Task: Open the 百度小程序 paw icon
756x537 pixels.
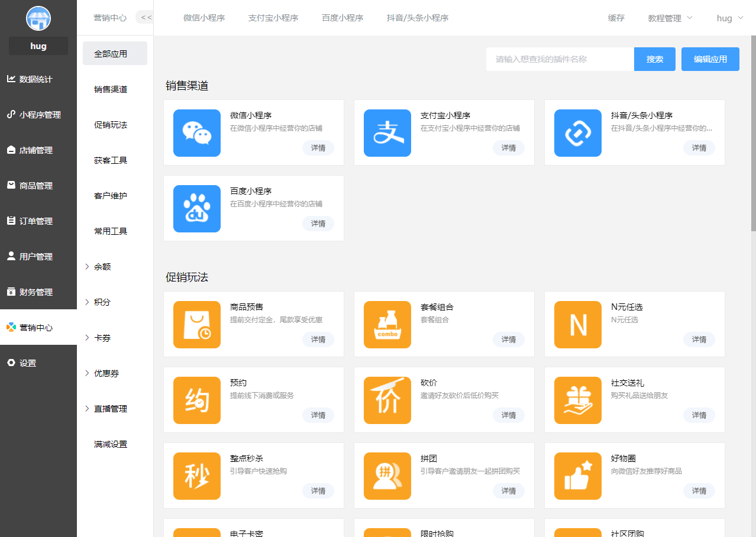Action: [197, 209]
